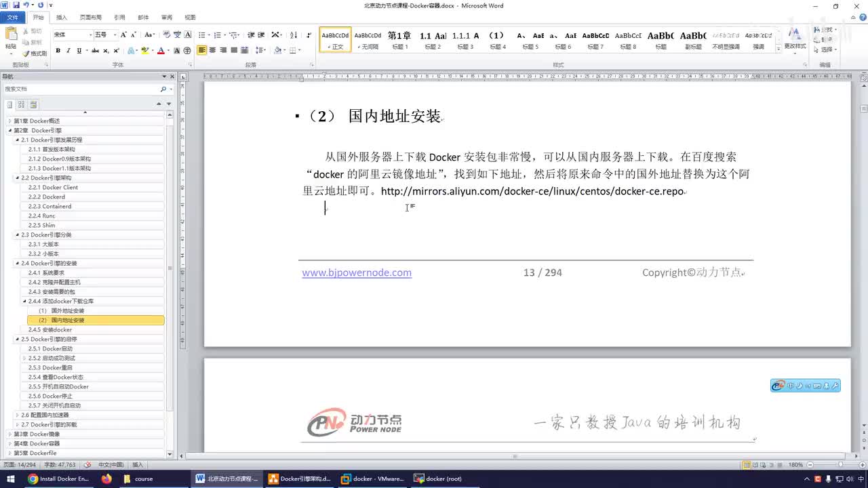The height and width of the screenshot is (488, 868).
Task: Open the 选择 (Select) dropdown in editing group
Action: click(825, 49)
